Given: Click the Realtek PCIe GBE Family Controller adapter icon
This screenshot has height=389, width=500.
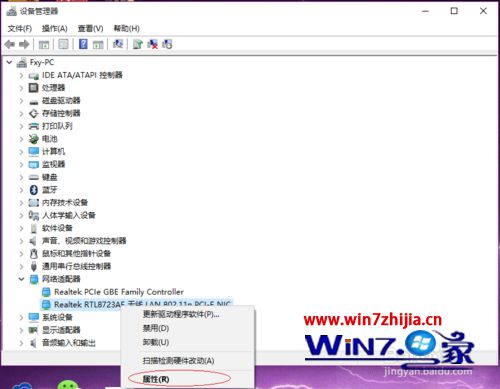Looking at the screenshot, I should [46, 292].
